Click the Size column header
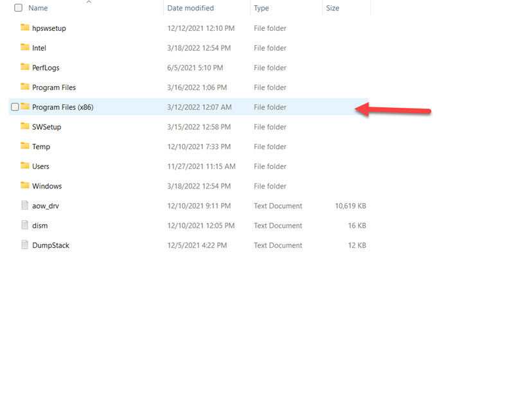532x399 pixels. tap(333, 8)
